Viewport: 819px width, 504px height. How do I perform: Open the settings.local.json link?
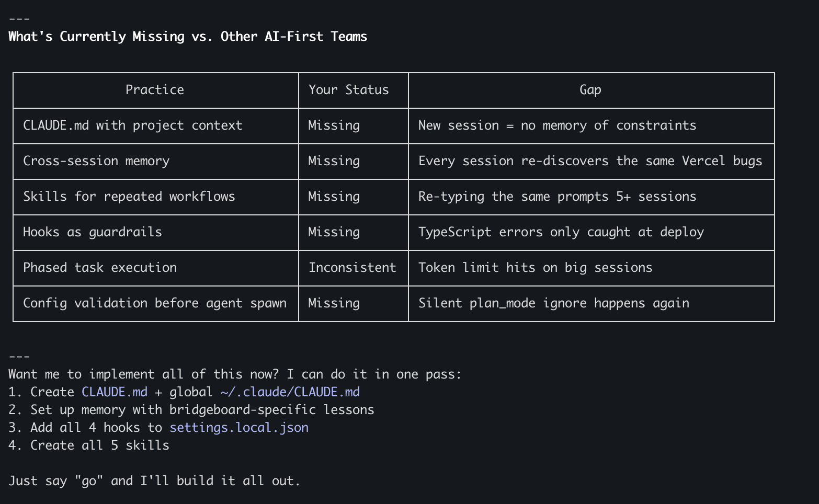pos(238,428)
